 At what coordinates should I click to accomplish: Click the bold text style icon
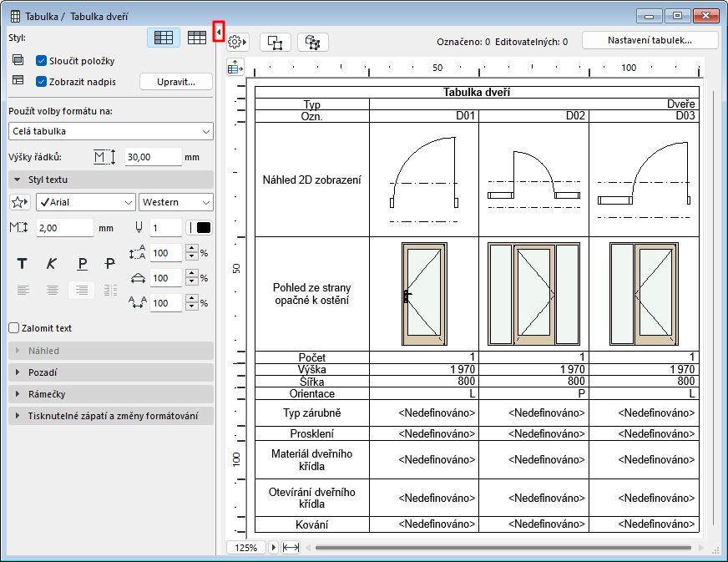tap(23, 264)
